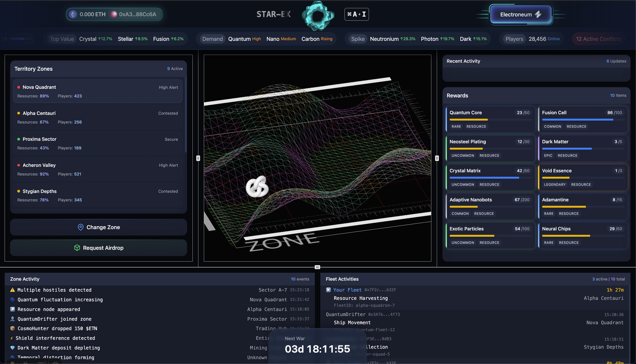Open the ⌘A+I shortcut button

(356, 14)
